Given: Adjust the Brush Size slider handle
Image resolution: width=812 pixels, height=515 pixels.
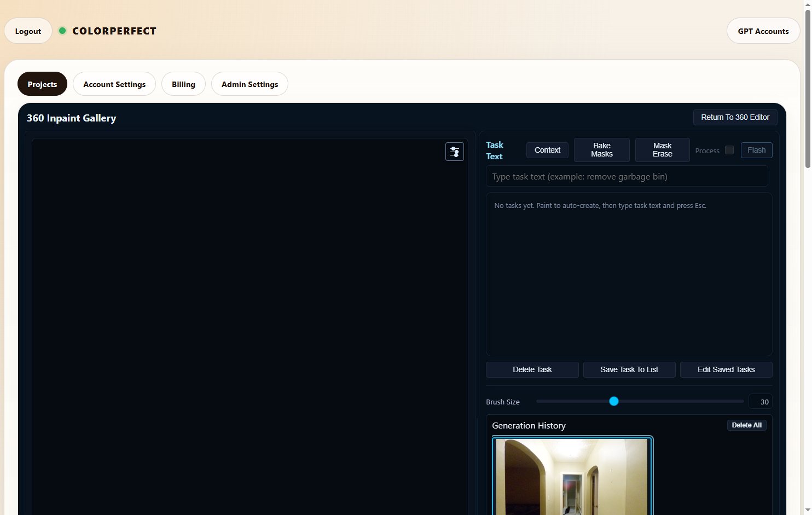Looking at the screenshot, I should pos(614,401).
